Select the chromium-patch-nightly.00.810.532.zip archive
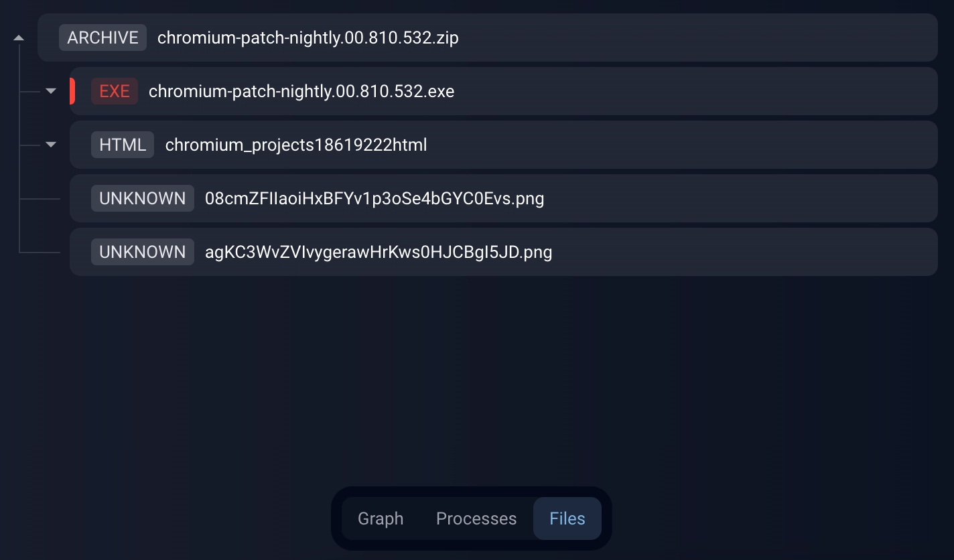 click(308, 38)
